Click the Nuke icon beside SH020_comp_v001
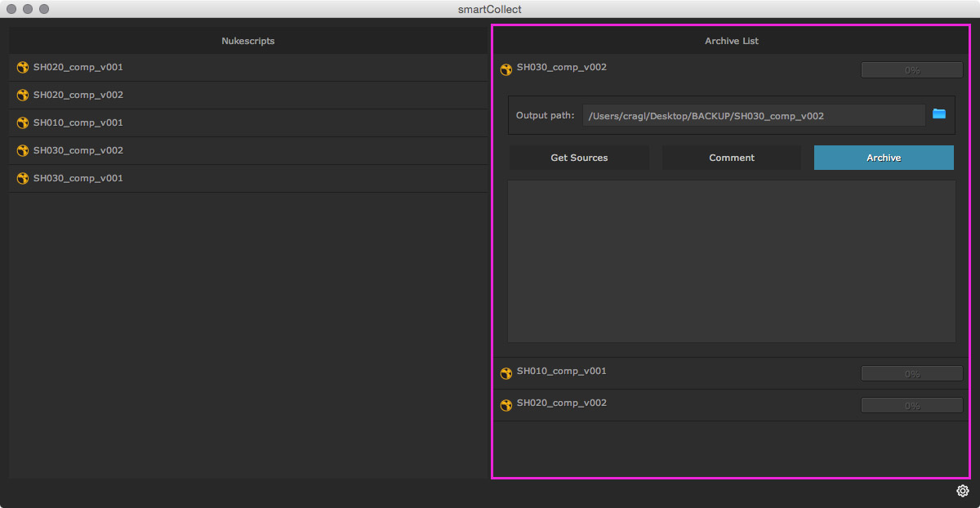This screenshot has height=508, width=980. 23,68
